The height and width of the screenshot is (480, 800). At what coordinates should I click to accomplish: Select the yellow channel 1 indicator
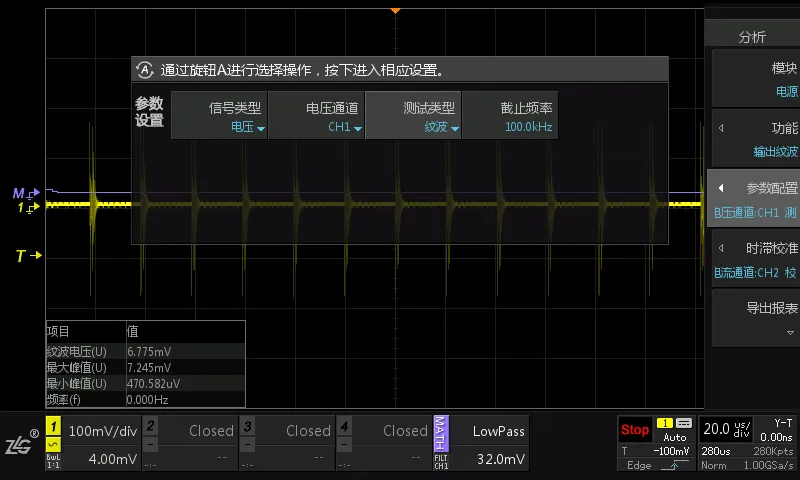(53, 426)
